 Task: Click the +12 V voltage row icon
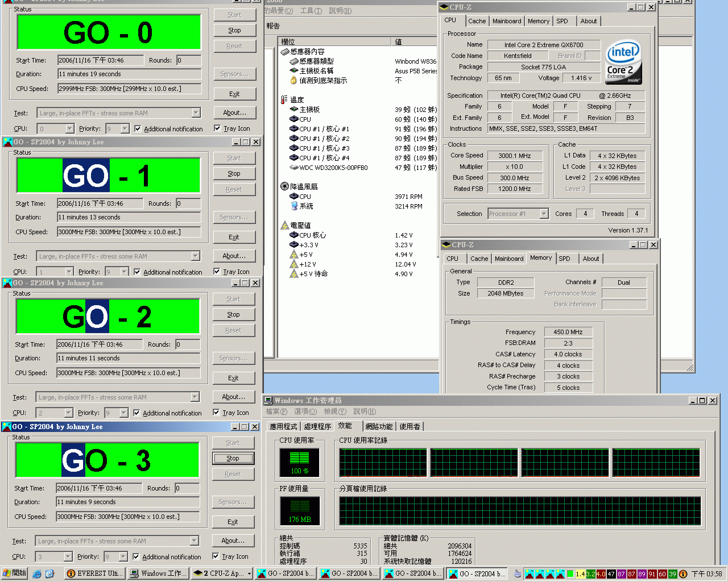294,264
